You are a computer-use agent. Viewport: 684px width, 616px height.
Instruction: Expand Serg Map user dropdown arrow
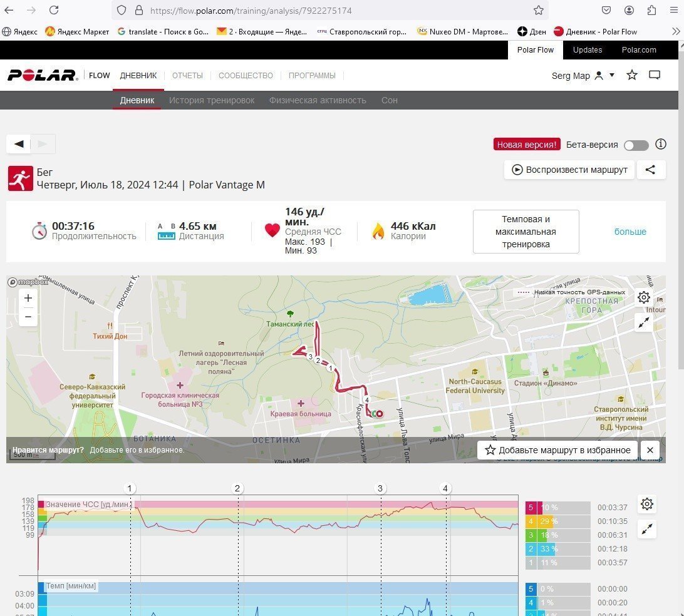click(x=611, y=75)
